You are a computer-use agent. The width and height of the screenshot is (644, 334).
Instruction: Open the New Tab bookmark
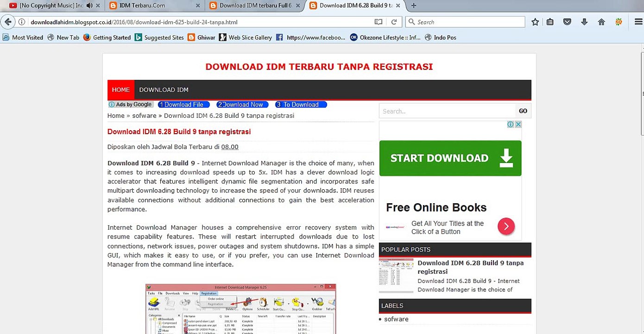[x=63, y=38]
